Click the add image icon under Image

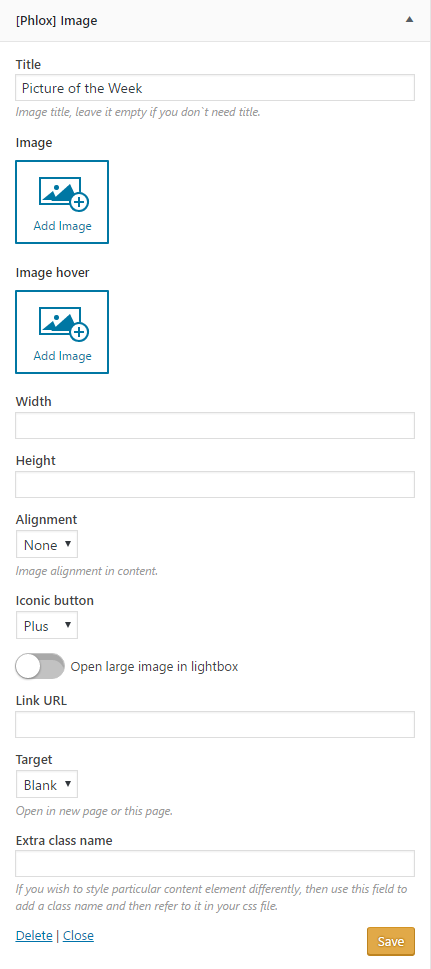click(64, 194)
